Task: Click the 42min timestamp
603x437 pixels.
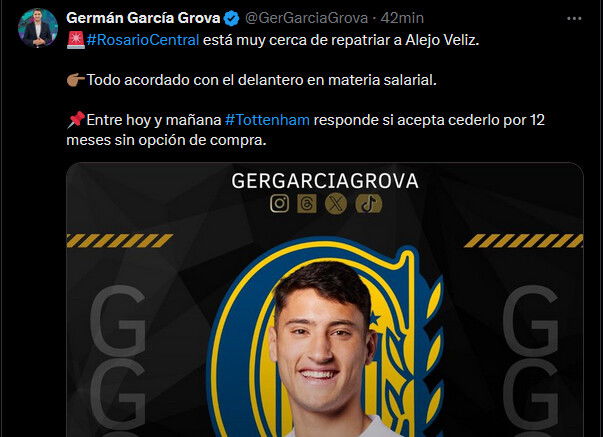Action: [402, 18]
